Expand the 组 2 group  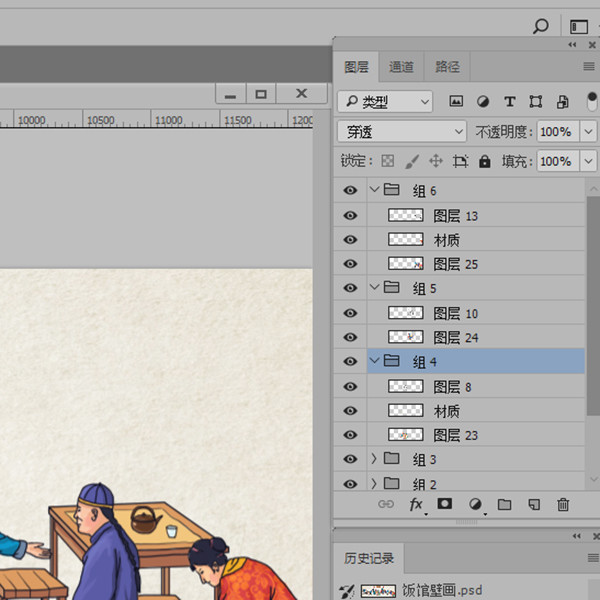374,483
